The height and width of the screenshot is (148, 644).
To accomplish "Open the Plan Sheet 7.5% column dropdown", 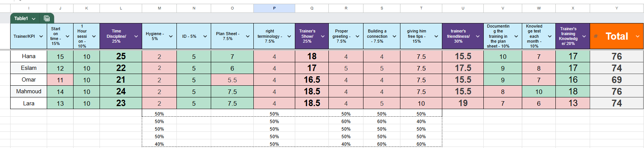I will click(248, 36).
